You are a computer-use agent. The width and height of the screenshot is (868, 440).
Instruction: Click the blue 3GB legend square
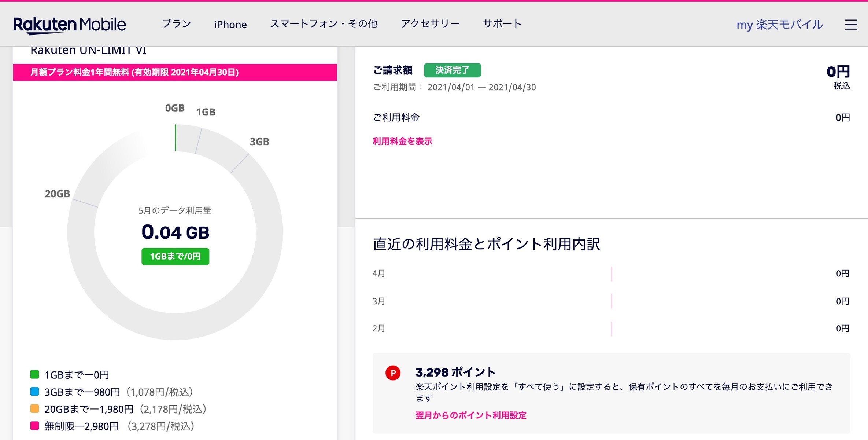[x=34, y=392]
